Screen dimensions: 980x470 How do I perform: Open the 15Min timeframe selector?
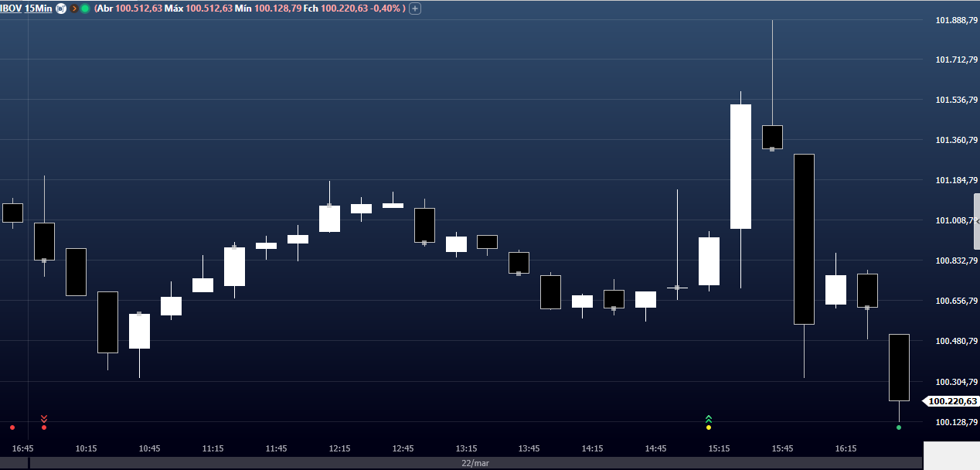point(38,9)
